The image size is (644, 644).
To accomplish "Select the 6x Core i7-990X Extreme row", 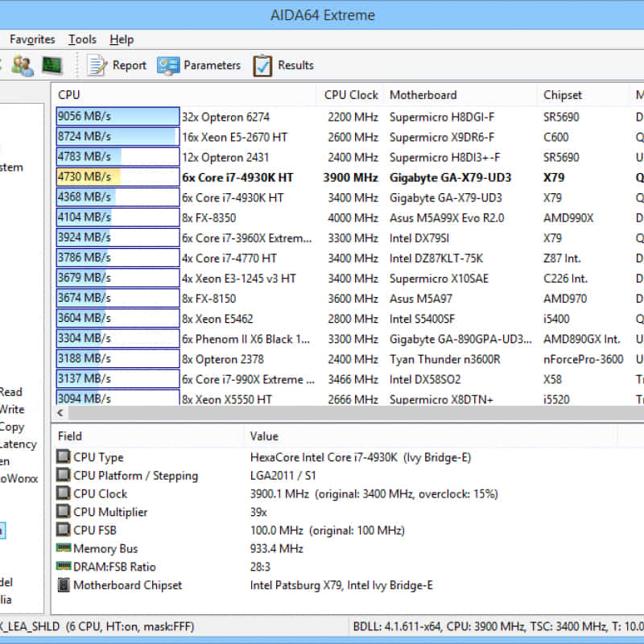I will [x=349, y=379].
